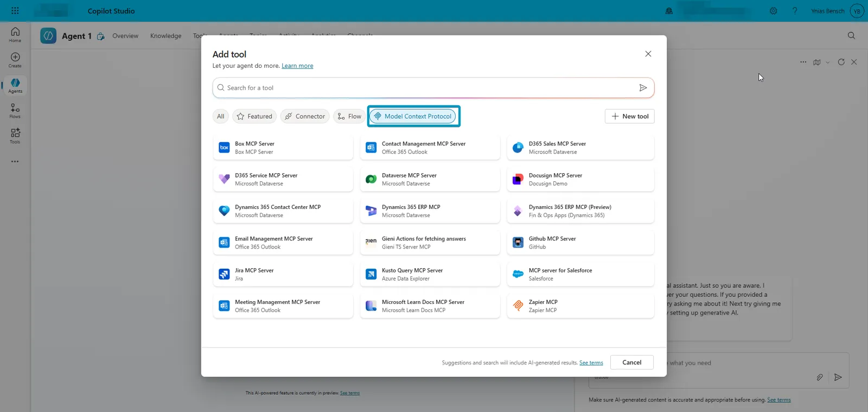This screenshot has width=868, height=412.
Task: Open the sidebar more options ellipsis
Action: pos(15,161)
